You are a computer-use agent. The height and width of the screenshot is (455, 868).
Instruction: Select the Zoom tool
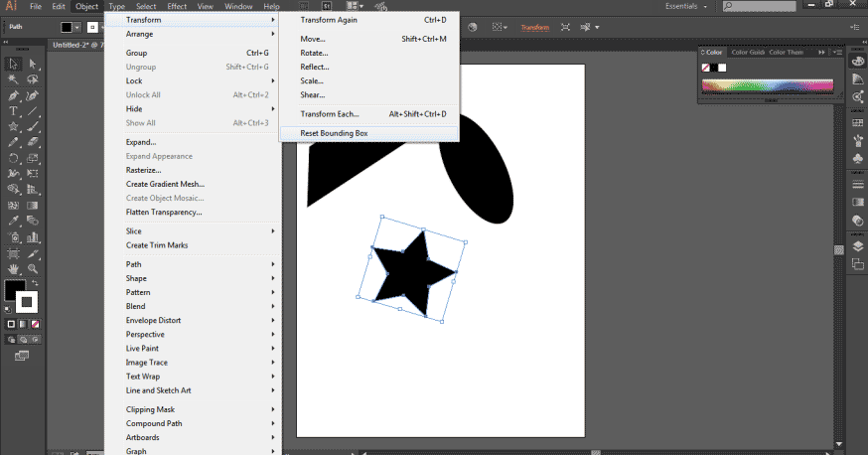click(x=33, y=269)
